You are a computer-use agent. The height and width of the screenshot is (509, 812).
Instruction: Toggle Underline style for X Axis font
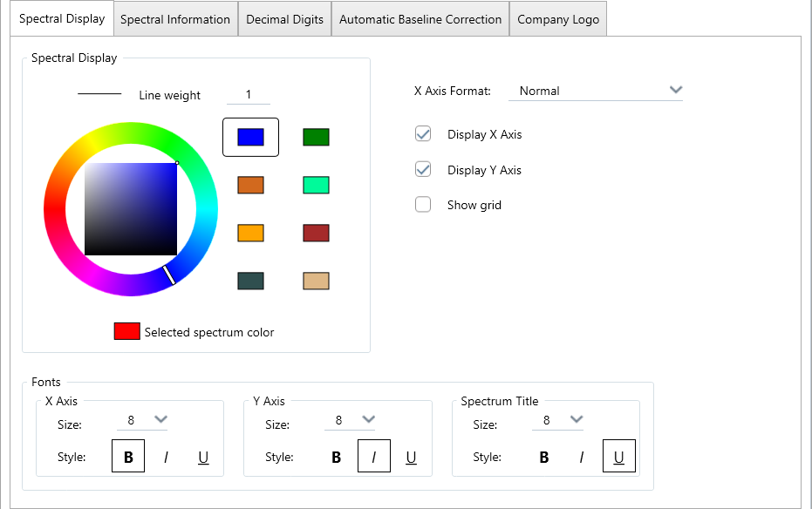point(203,457)
